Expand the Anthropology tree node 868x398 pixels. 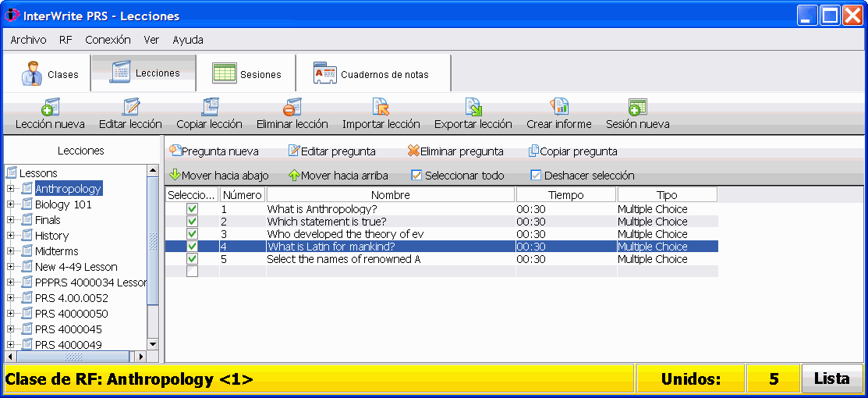pyautogui.click(x=10, y=189)
